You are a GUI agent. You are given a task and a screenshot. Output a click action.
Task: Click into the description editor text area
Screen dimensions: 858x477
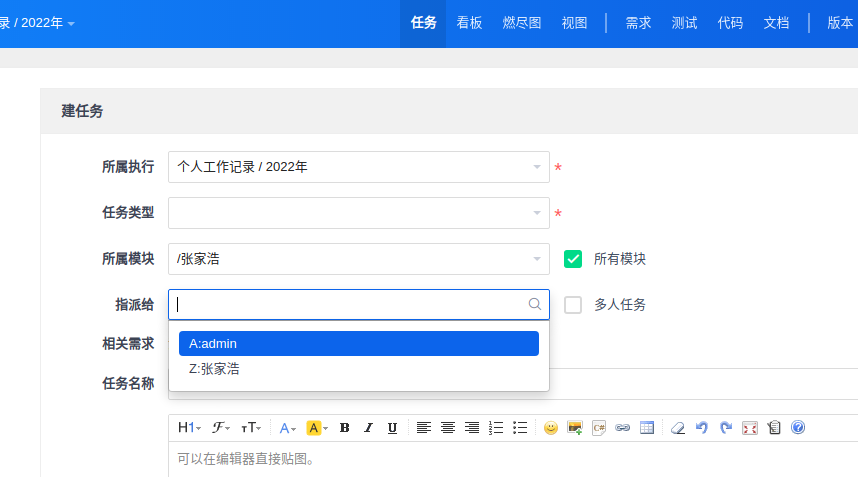click(x=513, y=459)
